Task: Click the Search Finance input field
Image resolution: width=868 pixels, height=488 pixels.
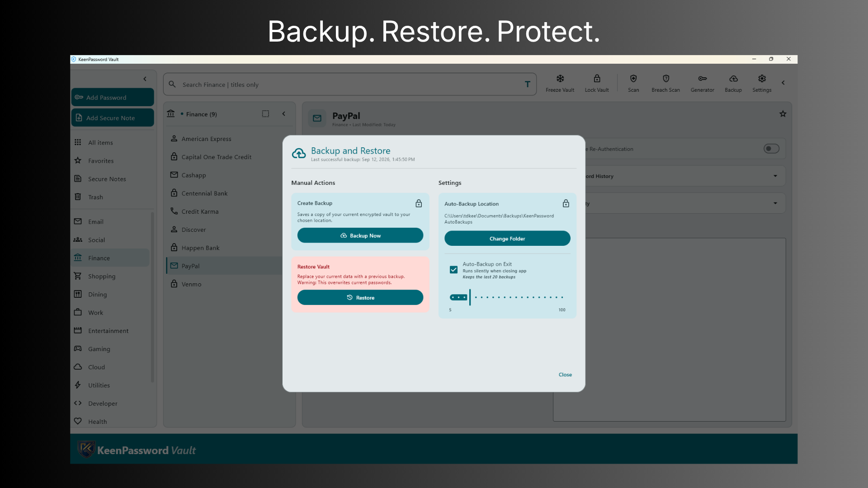Action: 349,84
